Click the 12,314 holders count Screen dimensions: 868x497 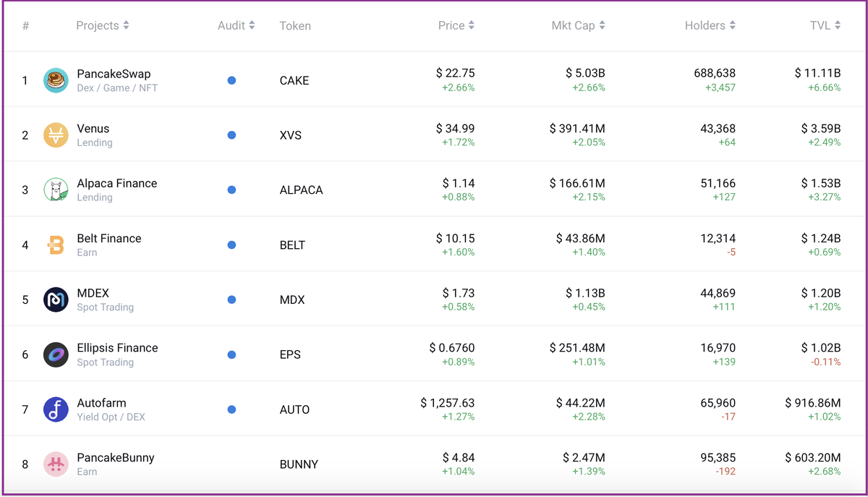point(718,238)
